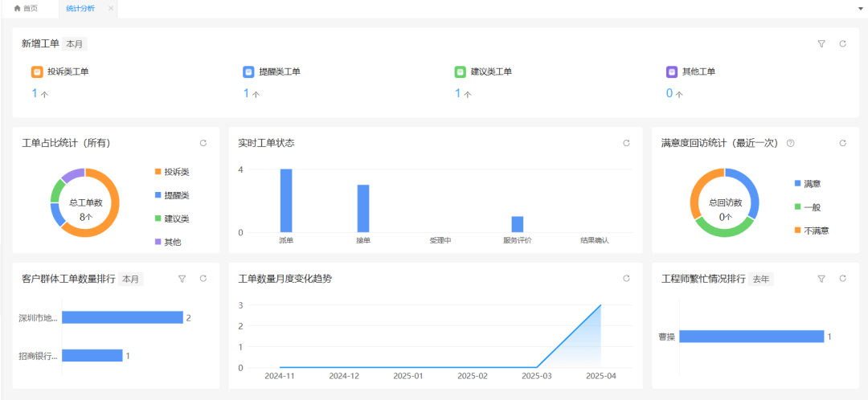Click the 投诉类工单 count number
This screenshot has width=868, height=400.
point(35,93)
